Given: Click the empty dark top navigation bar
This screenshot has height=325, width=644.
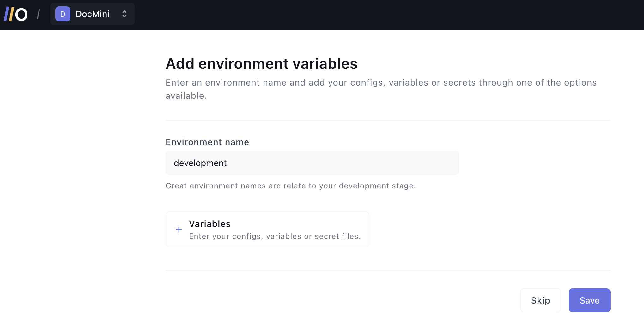Looking at the screenshot, I should (x=379, y=15).
